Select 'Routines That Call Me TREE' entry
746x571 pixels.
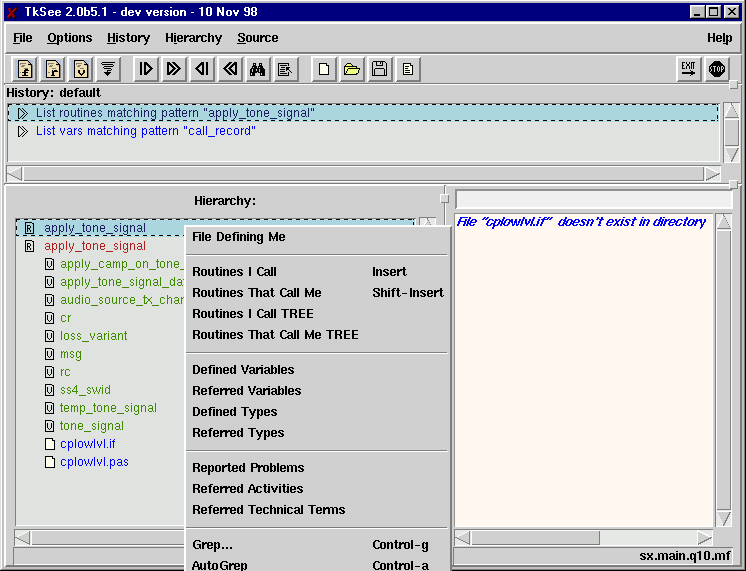(x=317, y=335)
